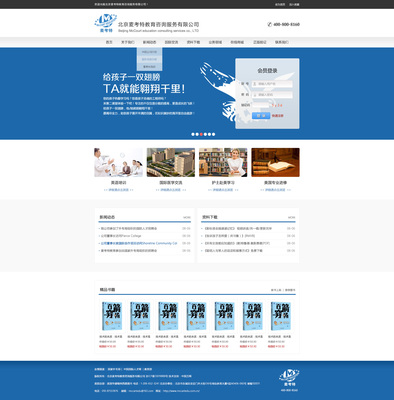Open the open book thumbnail
Screen dimensions: 394x400
click(275, 162)
